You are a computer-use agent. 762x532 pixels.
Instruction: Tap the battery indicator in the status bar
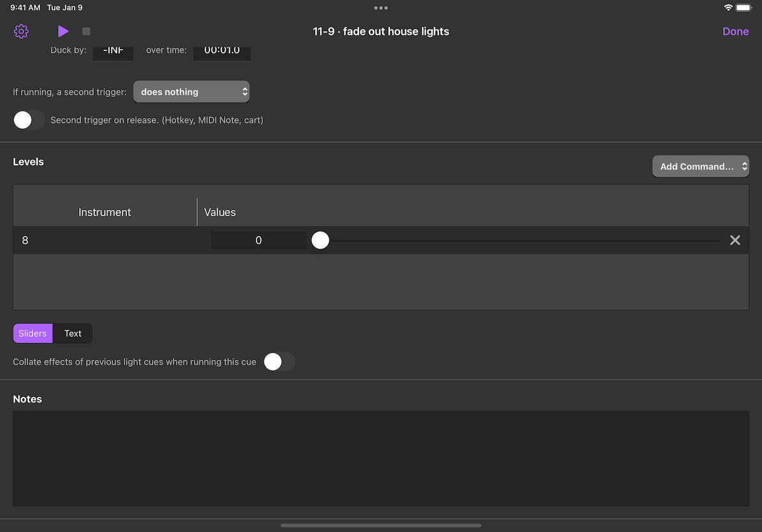pyautogui.click(x=743, y=8)
